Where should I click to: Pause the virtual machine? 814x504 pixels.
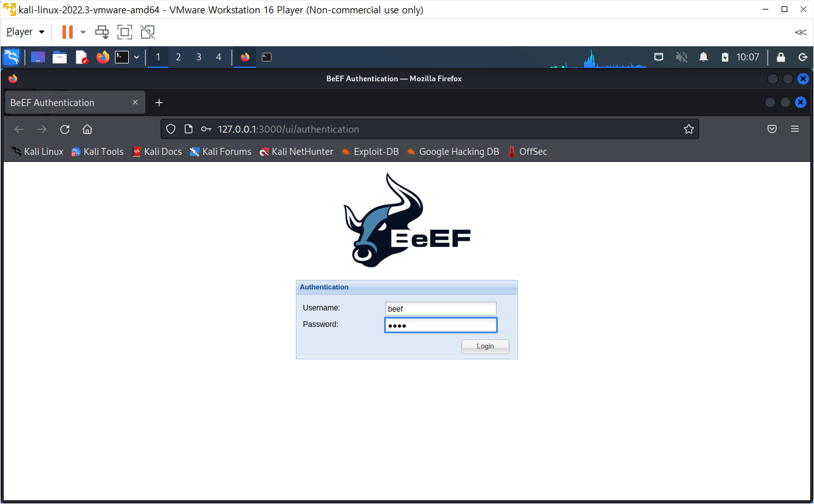67,32
